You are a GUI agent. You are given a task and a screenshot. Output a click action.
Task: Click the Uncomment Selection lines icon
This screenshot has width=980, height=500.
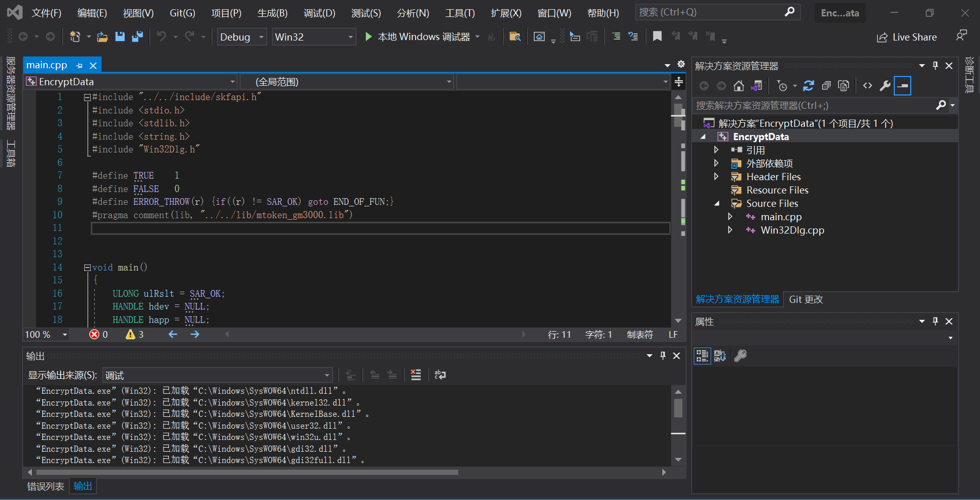click(x=633, y=36)
